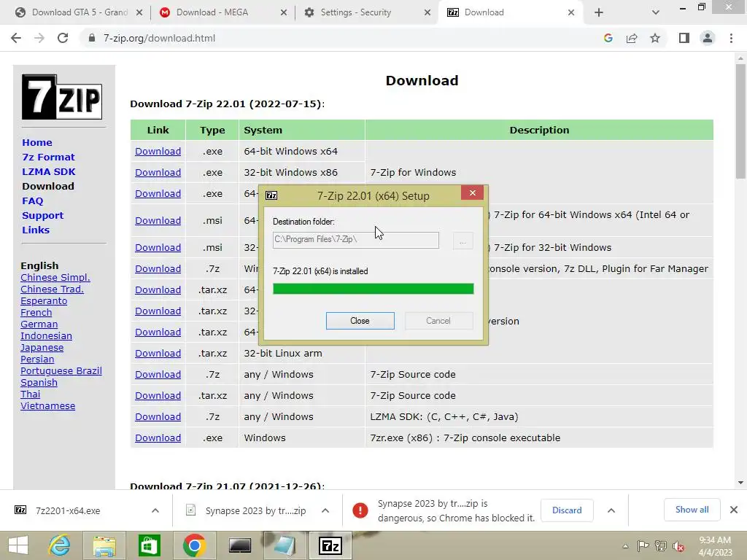The width and height of the screenshot is (747, 560).
Task: Open a new browser tab
Action: (599, 13)
